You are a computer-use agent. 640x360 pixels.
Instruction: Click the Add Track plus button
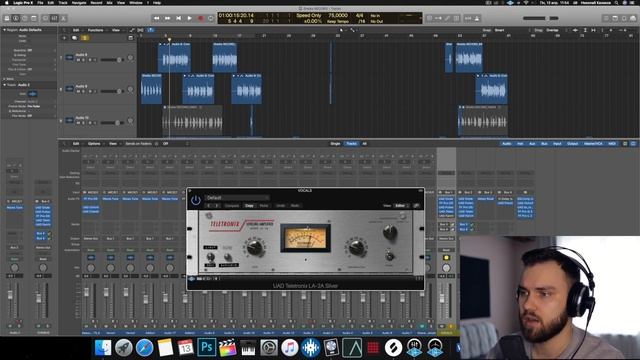pyautogui.click(x=64, y=38)
